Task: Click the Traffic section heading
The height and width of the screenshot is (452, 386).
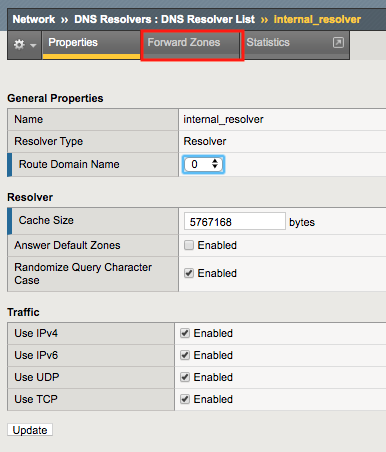Action: coord(23,312)
